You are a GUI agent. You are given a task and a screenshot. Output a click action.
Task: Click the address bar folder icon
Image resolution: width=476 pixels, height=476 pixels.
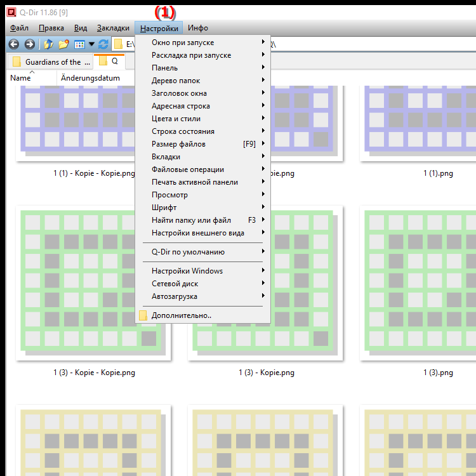(118, 44)
